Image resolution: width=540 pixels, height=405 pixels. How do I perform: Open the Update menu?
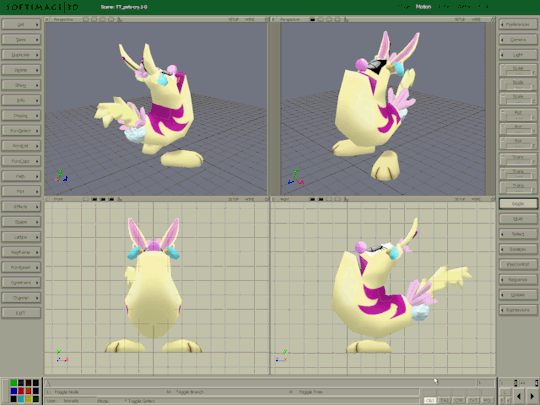coord(518,294)
